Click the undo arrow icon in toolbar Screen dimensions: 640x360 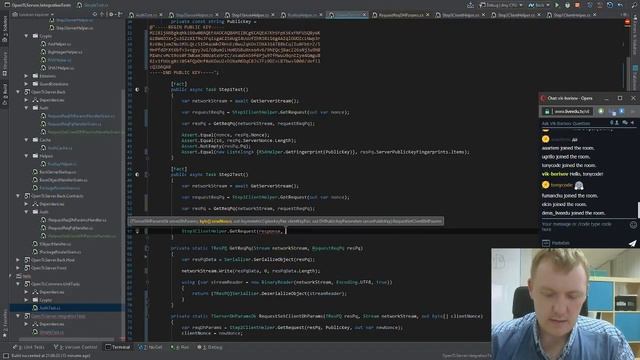coord(620,5)
